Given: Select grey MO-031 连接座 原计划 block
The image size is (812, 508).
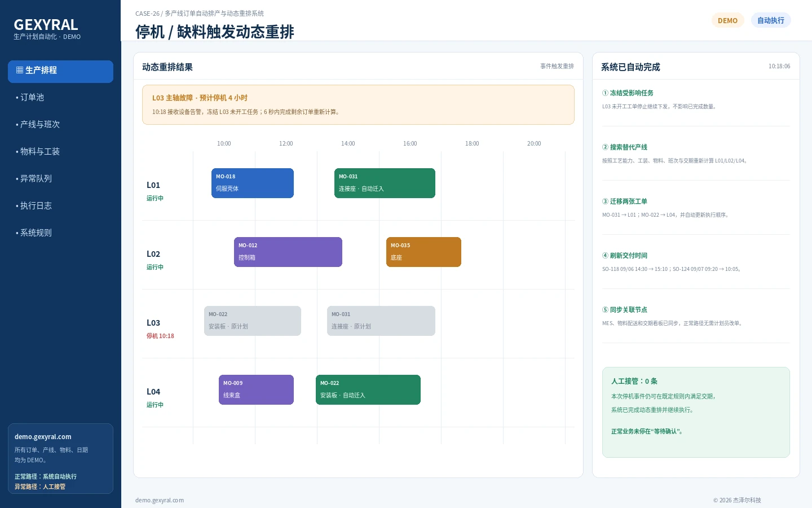Looking at the screenshot, I should click(381, 321).
